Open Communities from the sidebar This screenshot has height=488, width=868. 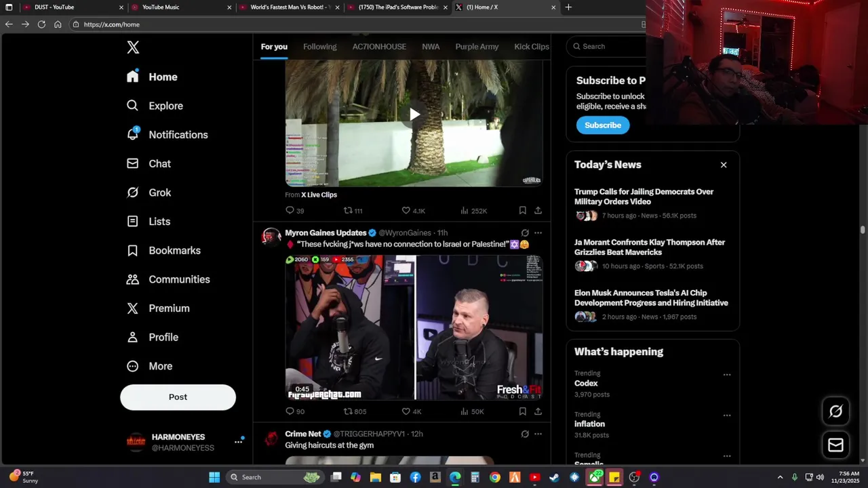pos(168,279)
